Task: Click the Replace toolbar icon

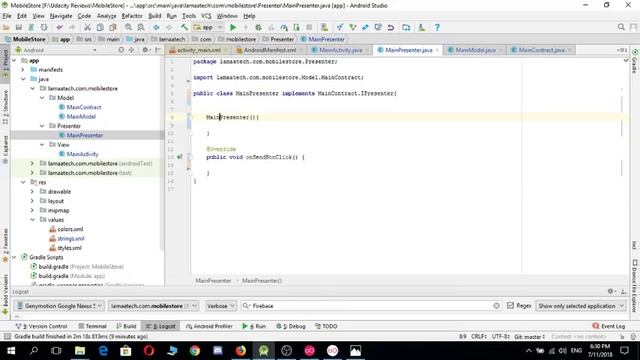Action: [141, 27]
